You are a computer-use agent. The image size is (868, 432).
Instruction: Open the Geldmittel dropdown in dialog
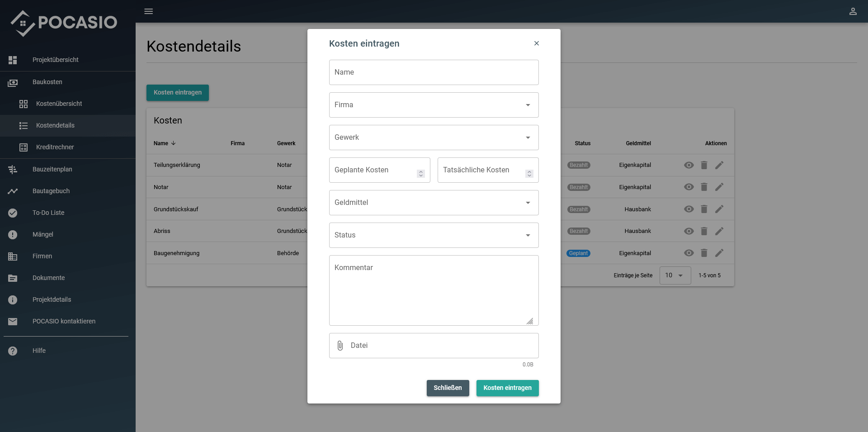434,203
